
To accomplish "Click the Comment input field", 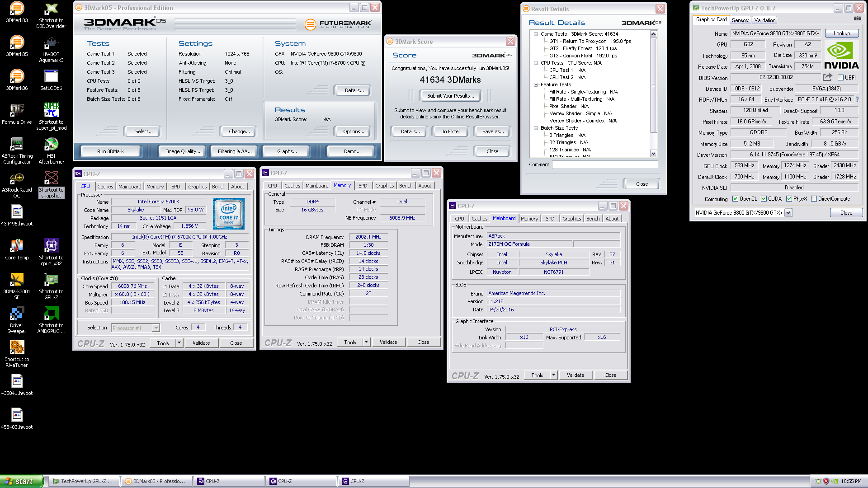I will (604, 165).
